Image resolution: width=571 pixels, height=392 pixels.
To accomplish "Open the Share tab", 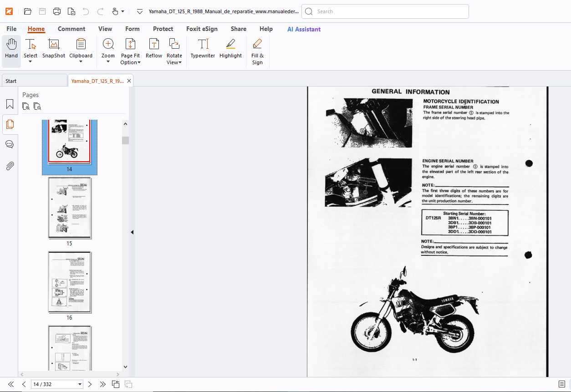I will (239, 29).
